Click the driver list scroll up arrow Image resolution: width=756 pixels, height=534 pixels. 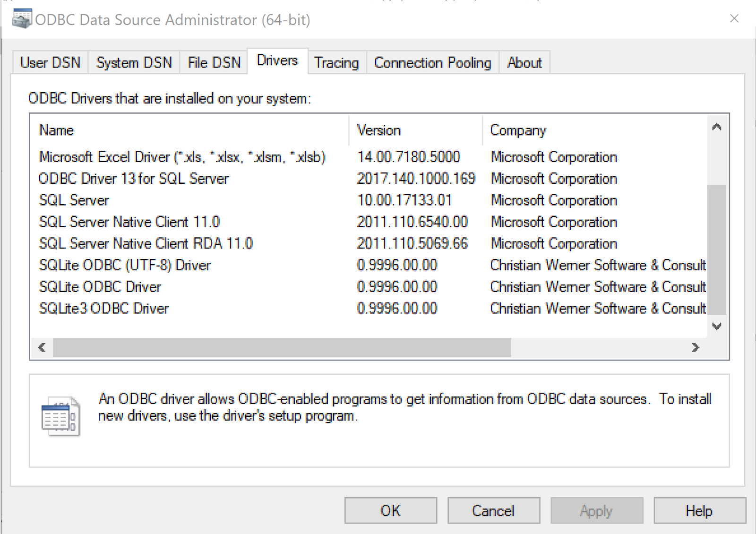pyautogui.click(x=717, y=126)
